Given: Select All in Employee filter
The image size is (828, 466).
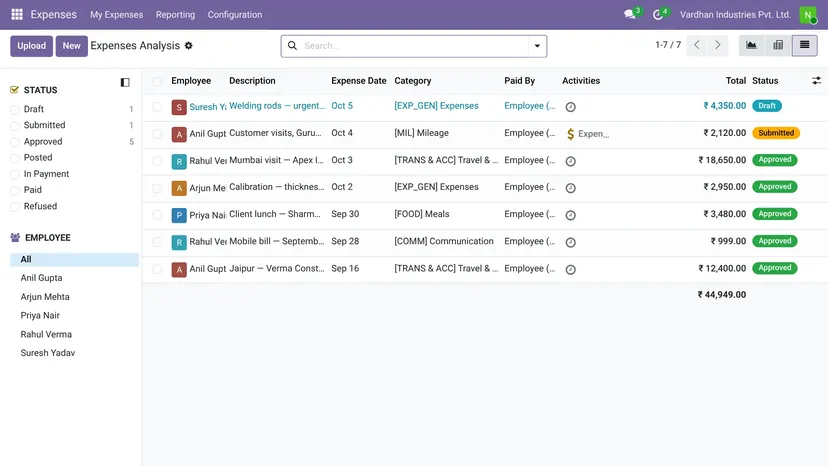Looking at the screenshot, I should [x=74, y=259].
